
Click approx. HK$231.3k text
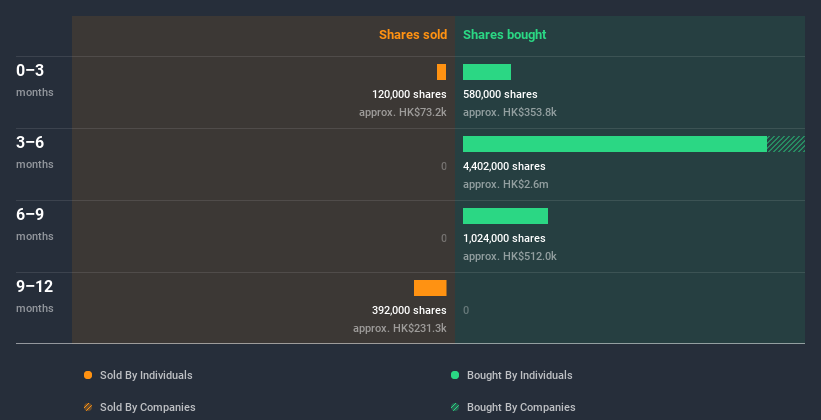coord(400,328)
